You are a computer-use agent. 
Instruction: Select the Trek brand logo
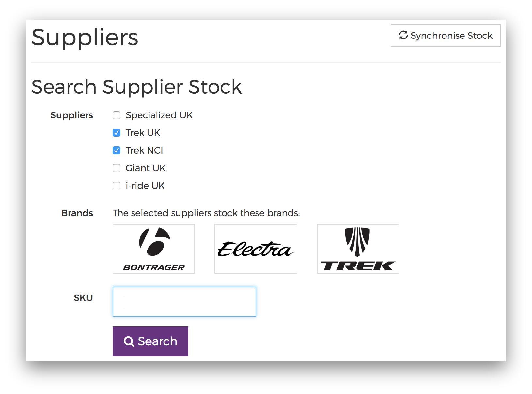tap(357, 249)
